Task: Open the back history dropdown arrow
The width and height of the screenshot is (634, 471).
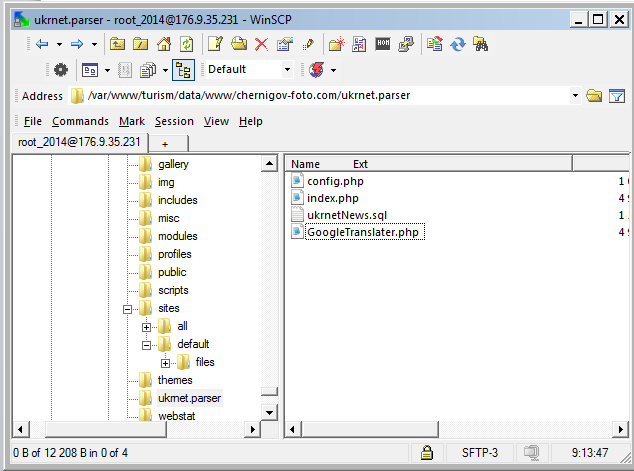Action: [x=59, y=44]
